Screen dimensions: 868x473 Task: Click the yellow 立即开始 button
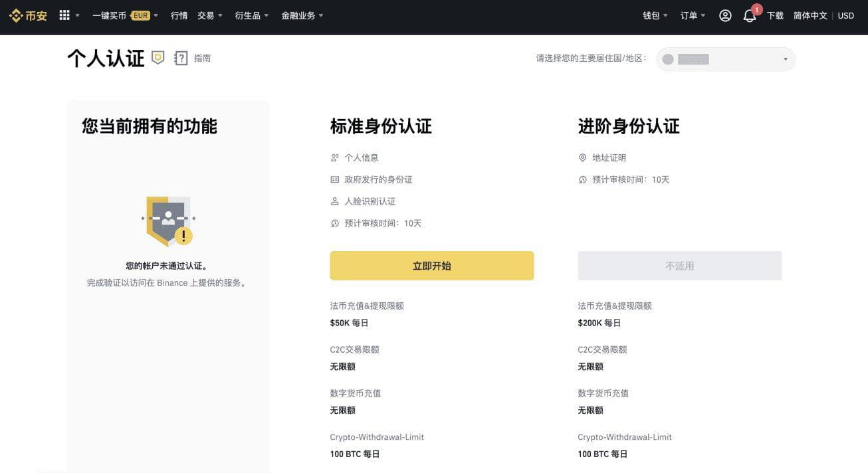pos(431,265)
